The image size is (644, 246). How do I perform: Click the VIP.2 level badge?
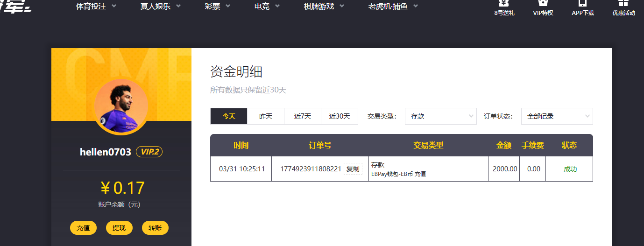pyautogui.click(x=149, y=152)
